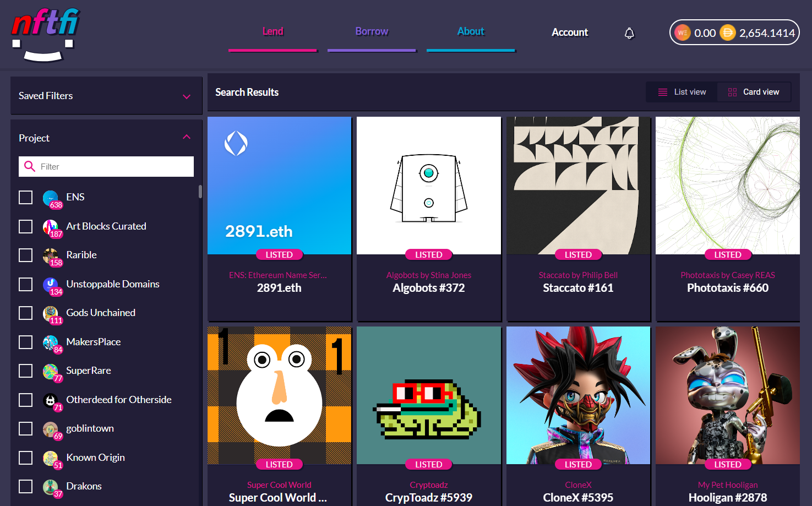
Task: Check the Otherdeed for Otherside checkbox
Action: tap(26, 400)
